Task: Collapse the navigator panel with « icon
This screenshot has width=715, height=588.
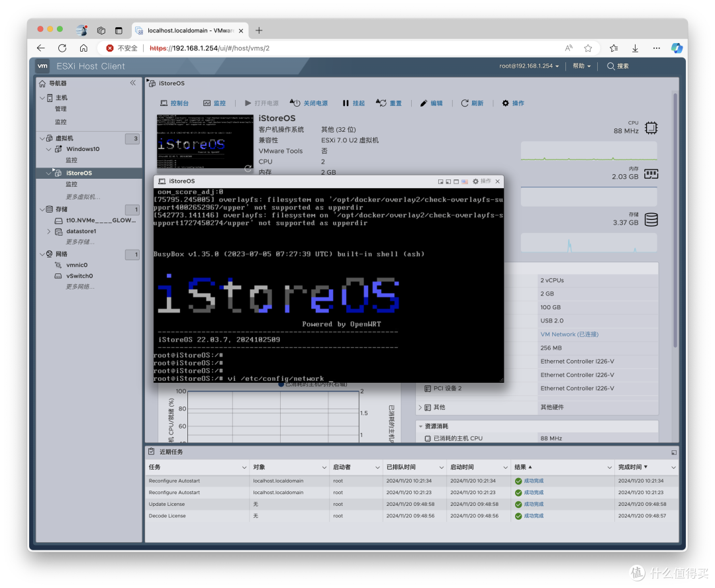Action: [x=132, y=83]
